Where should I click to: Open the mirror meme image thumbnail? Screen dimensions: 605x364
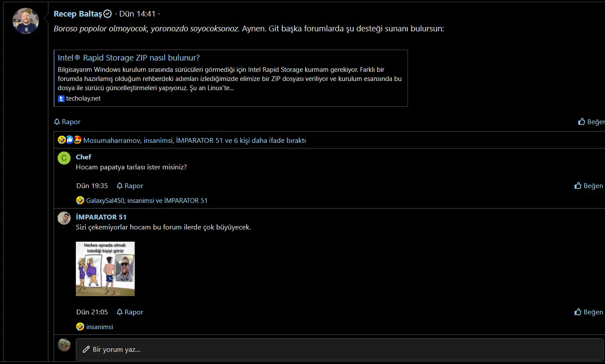click(x=105, y=269)
